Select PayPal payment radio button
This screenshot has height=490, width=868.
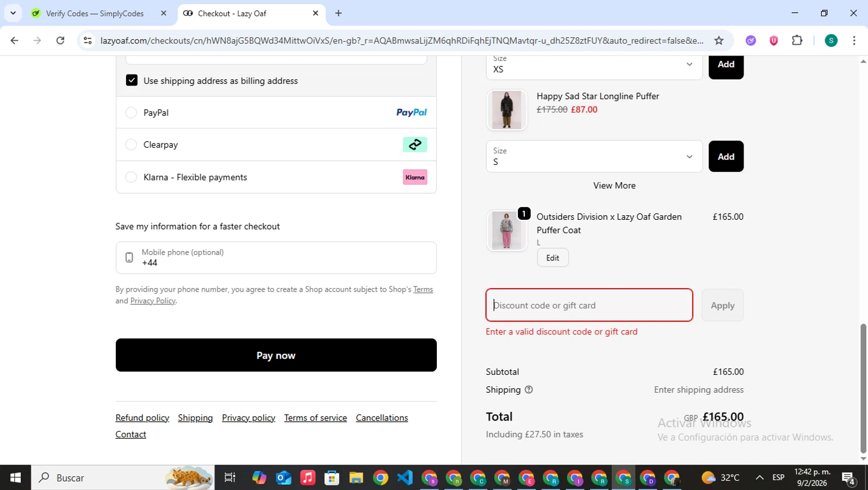tap(131, 112)
